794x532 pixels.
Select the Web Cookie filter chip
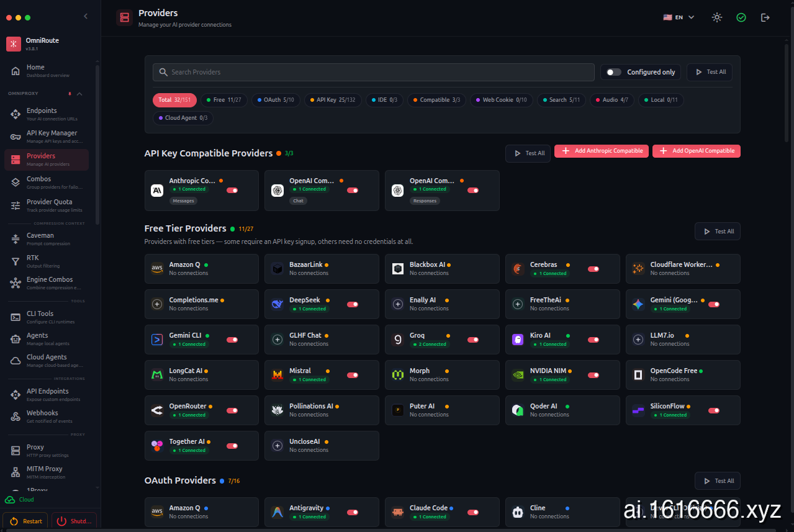click(501, 100)
